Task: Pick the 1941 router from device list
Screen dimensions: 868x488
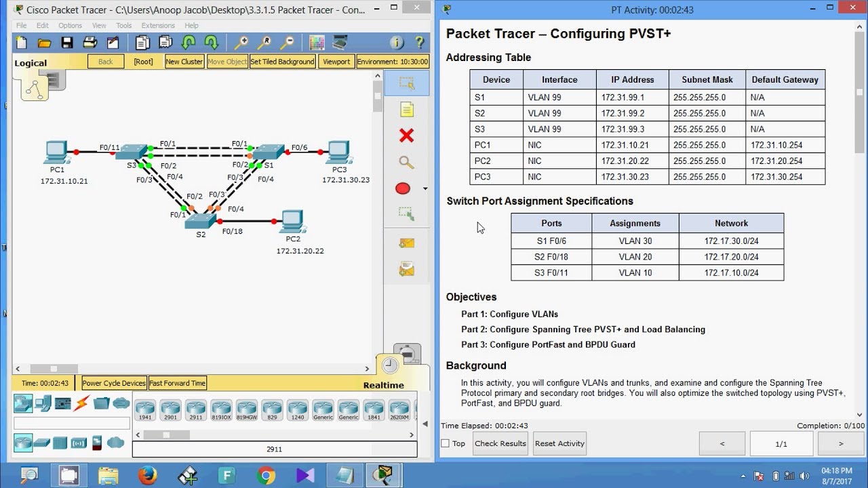Action: click(145, 410)
